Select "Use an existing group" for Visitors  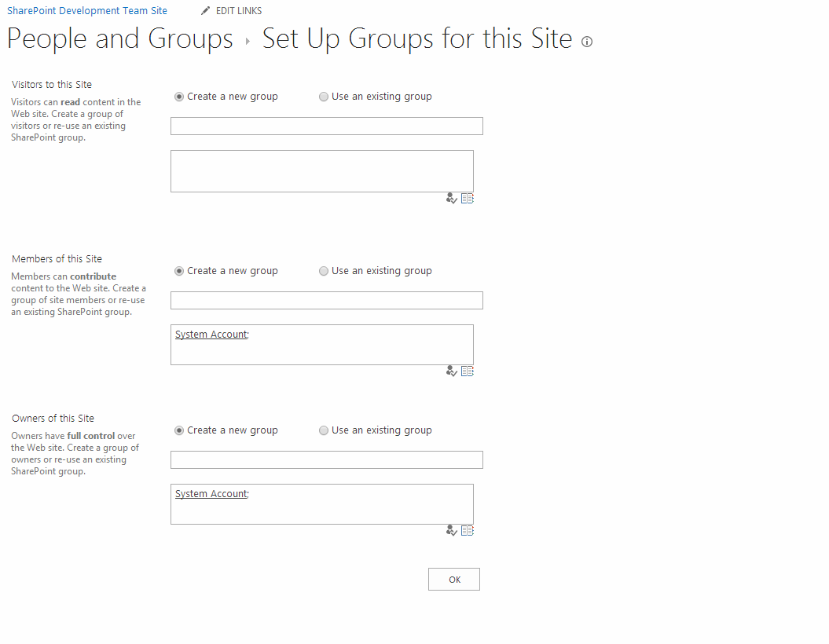click(x=324, y=96)
